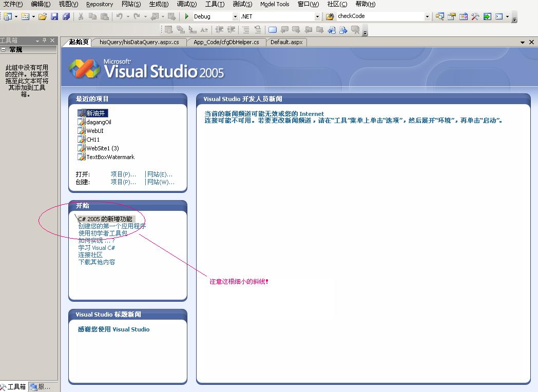Image resolution: width=538 pixels, height=392 pixels.
Task: Click the Cut scissors icon
Action: click(81, 16)
